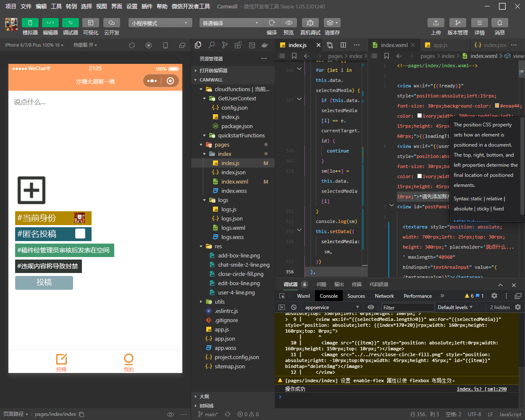Open the search icon in sidebar
Viewport: 525px width, 420px height.
pos(212,45)
